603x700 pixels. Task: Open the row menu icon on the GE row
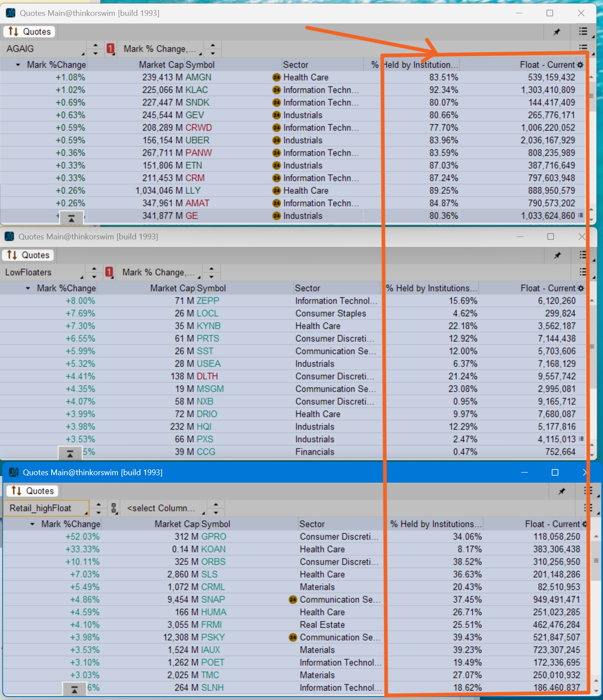(580, 216)
